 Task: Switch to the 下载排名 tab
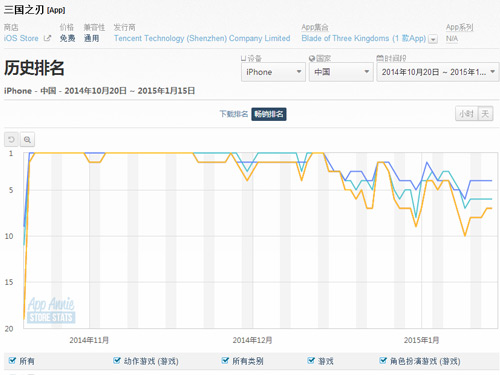tap(234, 114)
